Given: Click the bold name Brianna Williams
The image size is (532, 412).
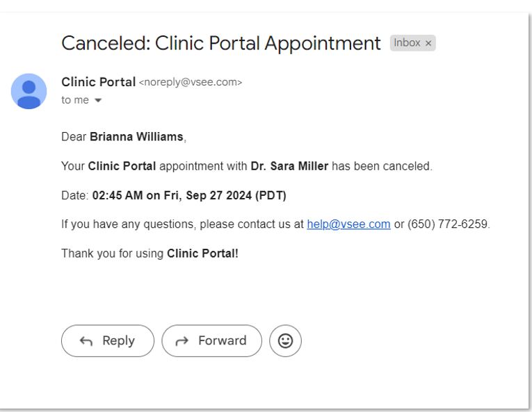Looking at the screenshot, I should tap(136, 137).
